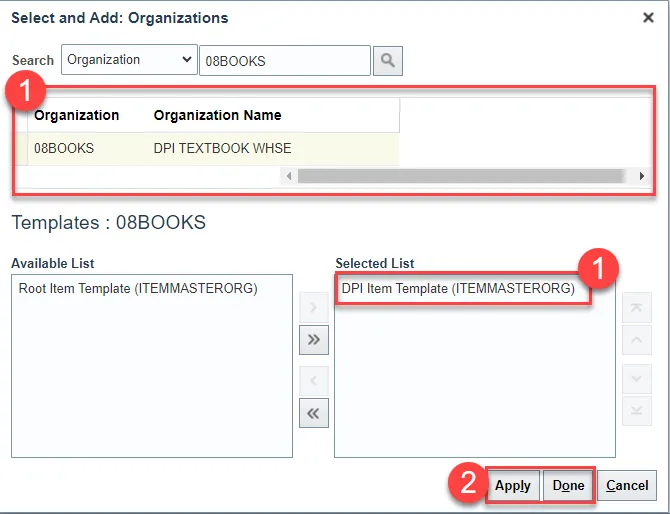Click the table scrollbar left arrow
This screenshot has width=670, height=514.
289,176
